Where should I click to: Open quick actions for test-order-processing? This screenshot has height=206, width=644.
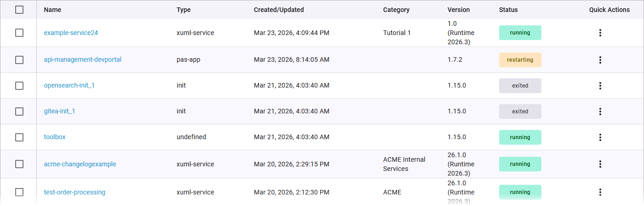[600, 192]
